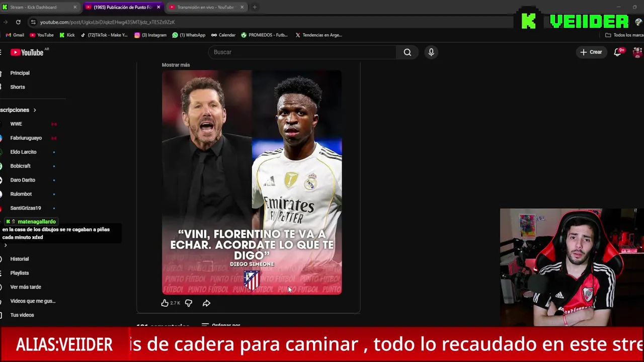Open the Fabriuruguayo channel
The width and height of the screenshot is (644, 362).
tap(26, 138)
